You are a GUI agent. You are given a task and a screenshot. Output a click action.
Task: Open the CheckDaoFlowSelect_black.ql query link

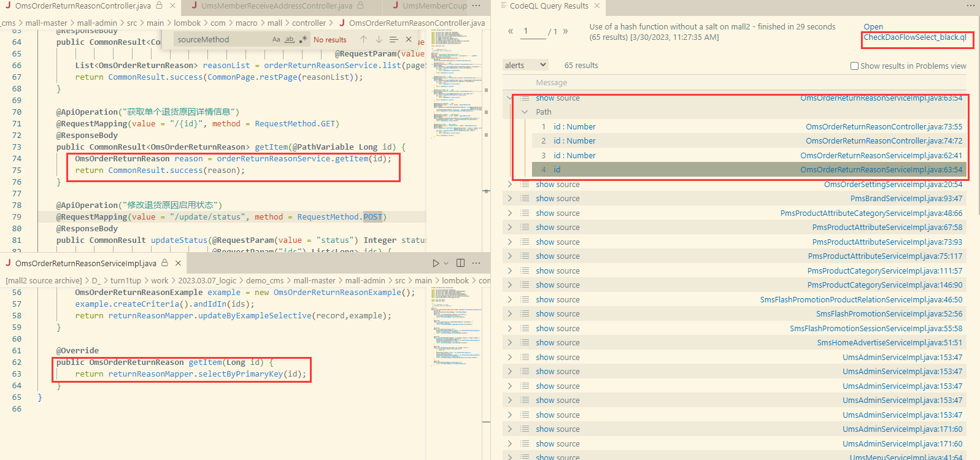click(x=914, y=37)
